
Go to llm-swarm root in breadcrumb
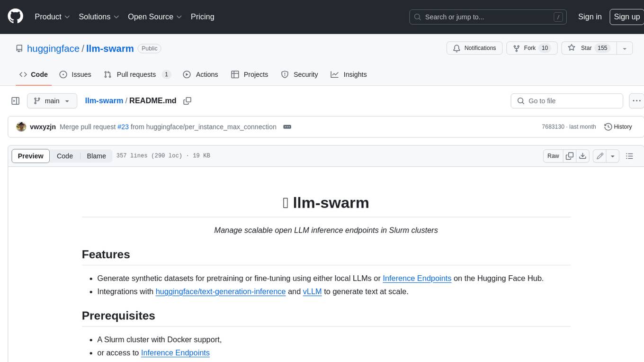click(104, 100)
